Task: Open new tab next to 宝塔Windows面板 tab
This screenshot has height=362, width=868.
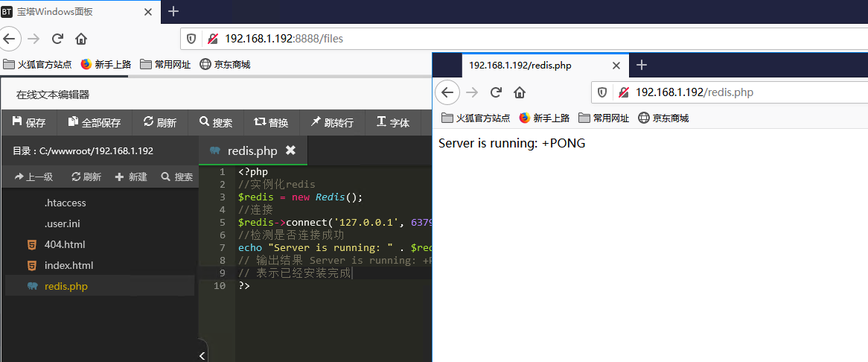Action: point(173,12)
